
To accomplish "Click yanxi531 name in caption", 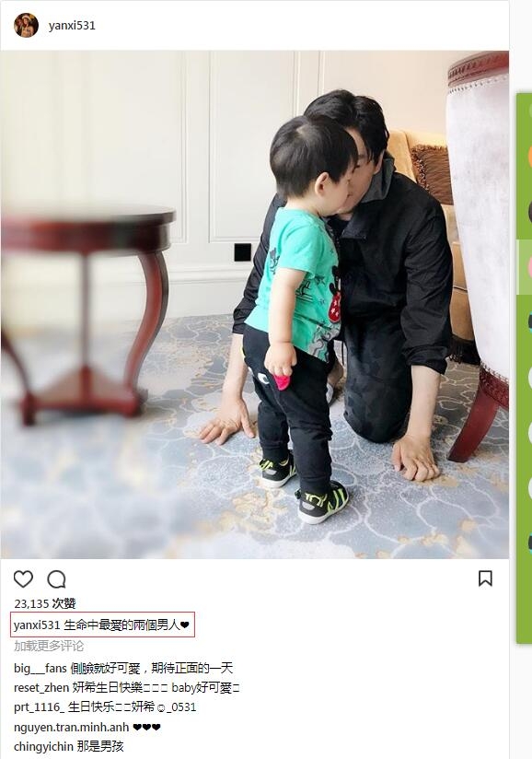I will point(37,625).
